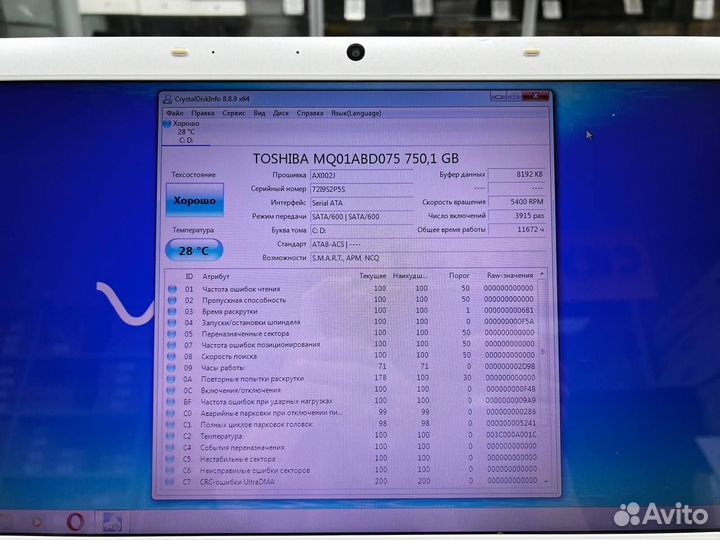
Task: Click the serial number field
Action: click(x=361, y=189)
